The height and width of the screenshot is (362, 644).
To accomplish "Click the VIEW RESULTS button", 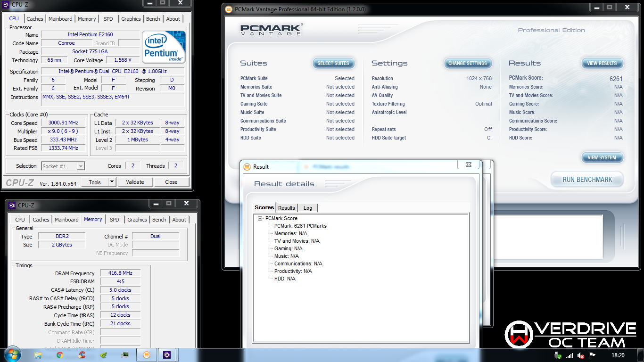I will (602, 63).
